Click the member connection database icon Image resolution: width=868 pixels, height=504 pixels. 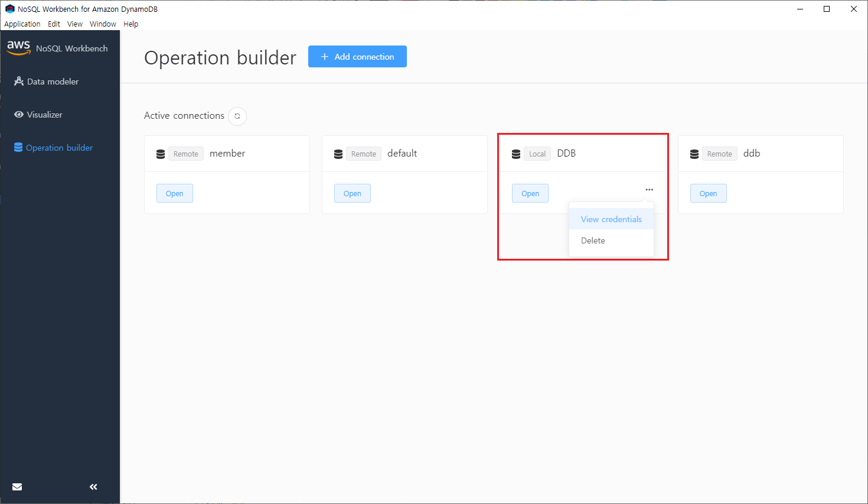(161, 154)
